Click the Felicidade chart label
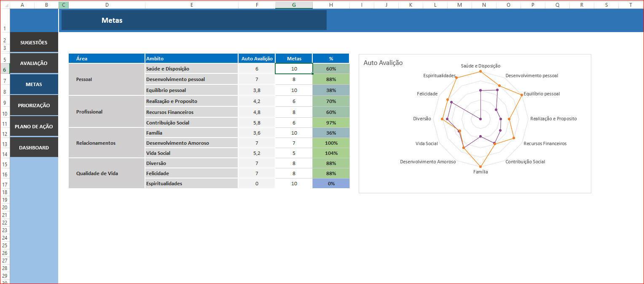644x284 pixels. 427,94
